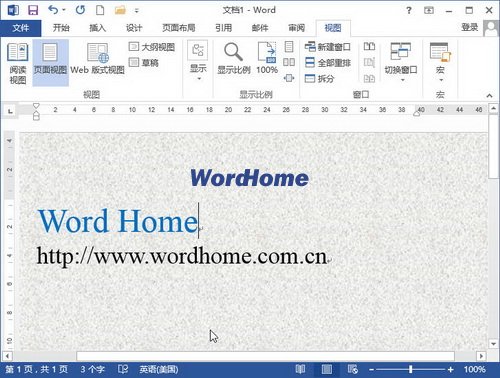The width and height of the screenshot is (500, 378).
Task: Click the 登录 sign-in link
Action: (x=469, y=27)
